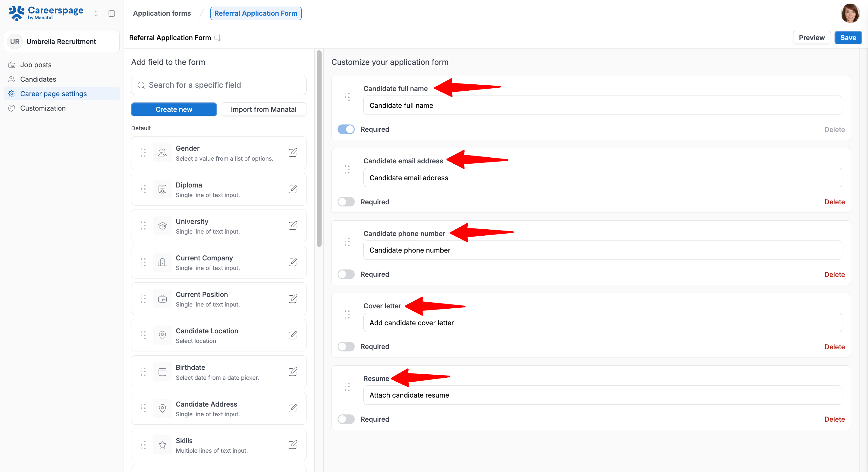The image size is (868, 472).
Task: Click the Candidate Location pin icon
Action: pos(162,335)
